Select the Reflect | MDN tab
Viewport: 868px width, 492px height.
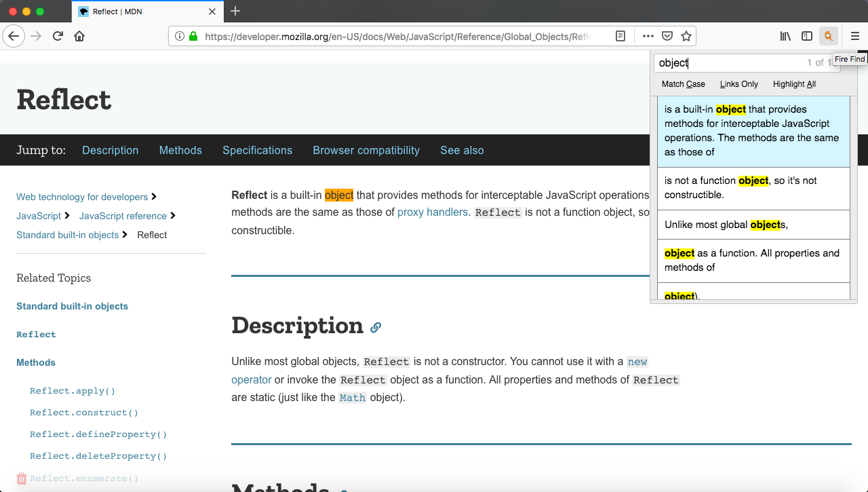click(147, 12)
